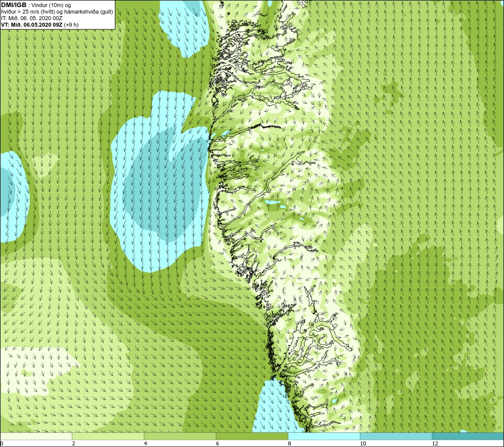The image size is (504, 447).
Task: Click the 2–4 m/s light green color bar segment
Action: point(108,436)
